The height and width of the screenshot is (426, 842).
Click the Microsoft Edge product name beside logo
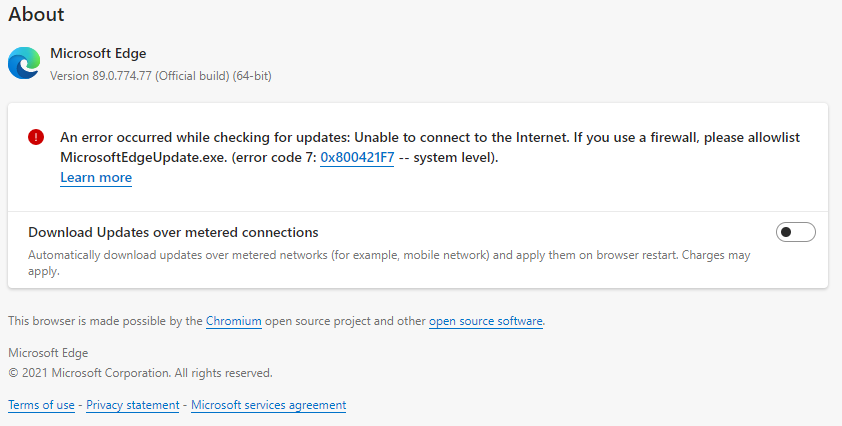tap(98, 53)
